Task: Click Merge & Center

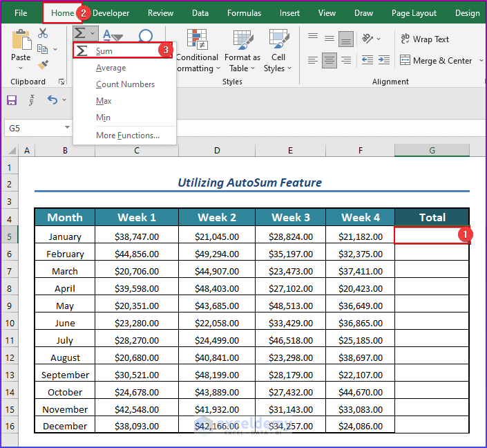Action: pos(436,60)
